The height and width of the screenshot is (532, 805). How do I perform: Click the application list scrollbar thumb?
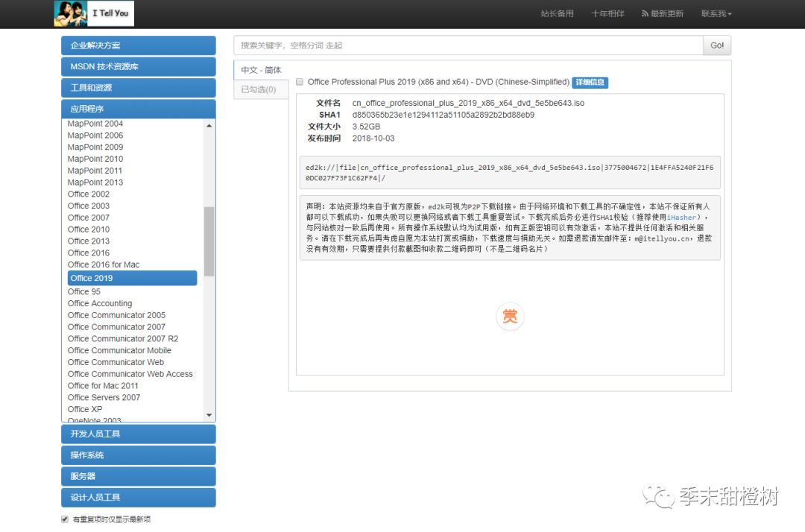coord(209,241)
